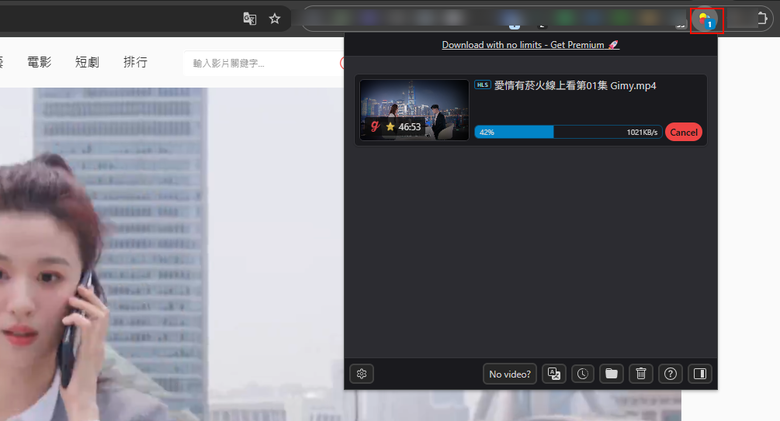Open the 電影 menu item
Viewport: 780px width, 421px height.
click(39, 62)
